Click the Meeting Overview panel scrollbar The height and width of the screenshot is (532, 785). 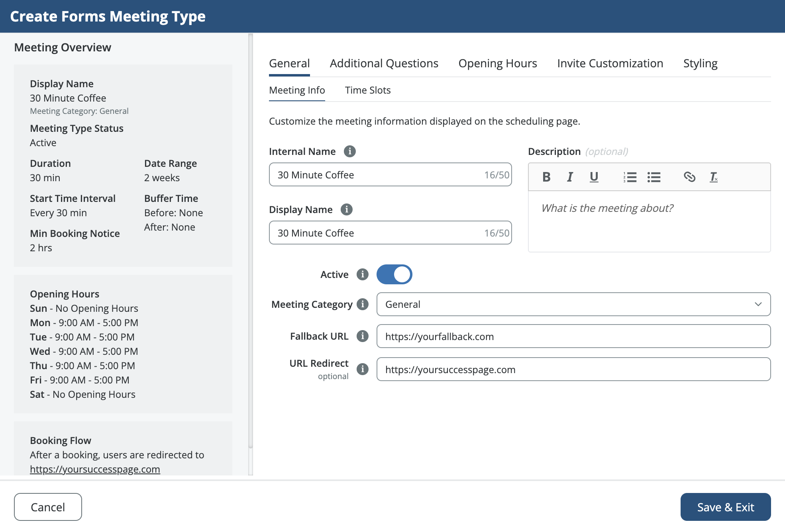[x=250, y=241]
